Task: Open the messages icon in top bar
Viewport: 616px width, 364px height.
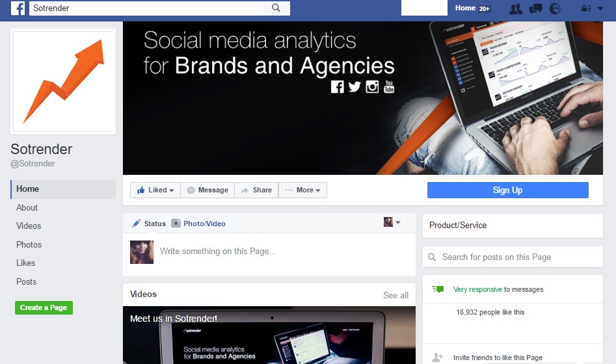Action: [x=535, y=8]
